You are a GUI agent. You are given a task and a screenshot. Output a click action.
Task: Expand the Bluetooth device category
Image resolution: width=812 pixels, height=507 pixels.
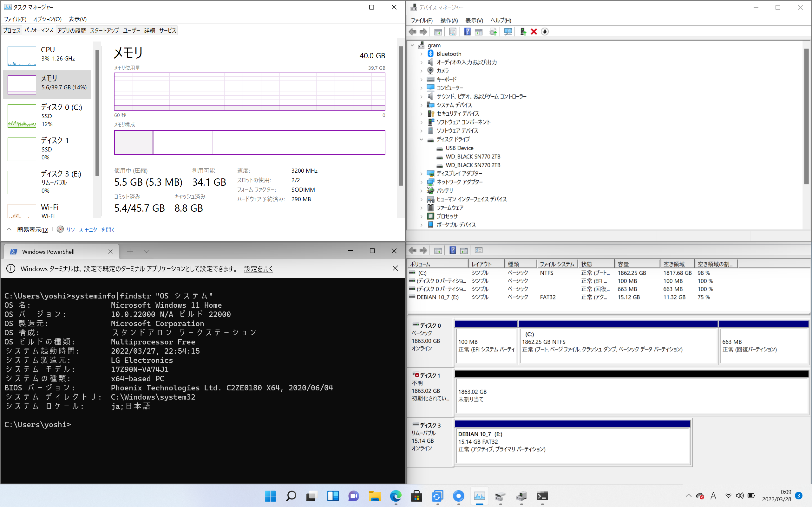point(422,54)
